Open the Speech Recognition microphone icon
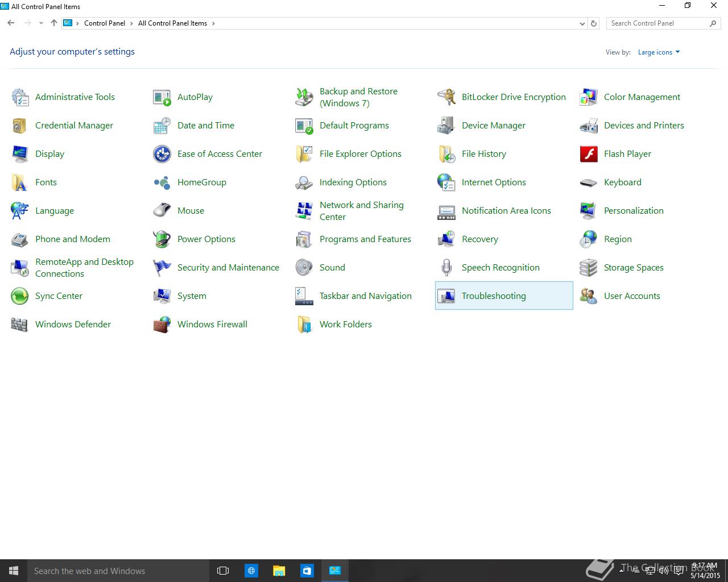This screenshot has width=728, height=582. point(446,268)
